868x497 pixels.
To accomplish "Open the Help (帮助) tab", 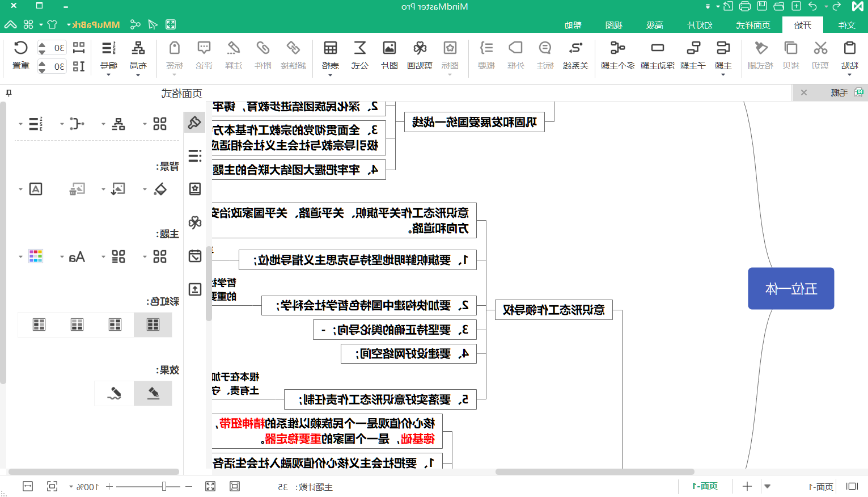I will pyautogui.click(x=573, y=25).
